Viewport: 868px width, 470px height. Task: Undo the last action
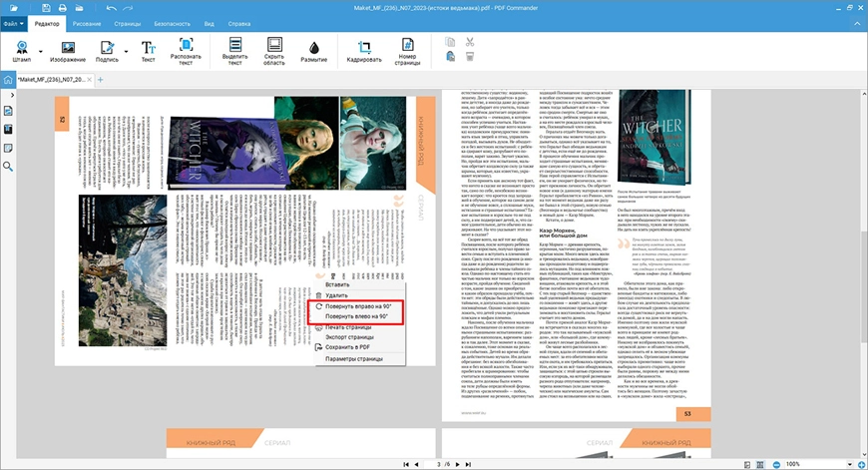click(111, 8)
